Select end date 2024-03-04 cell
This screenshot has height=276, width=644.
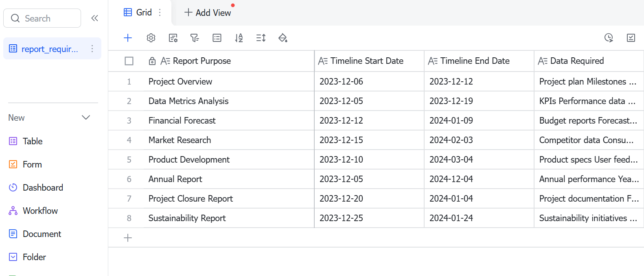coord(479,160)
